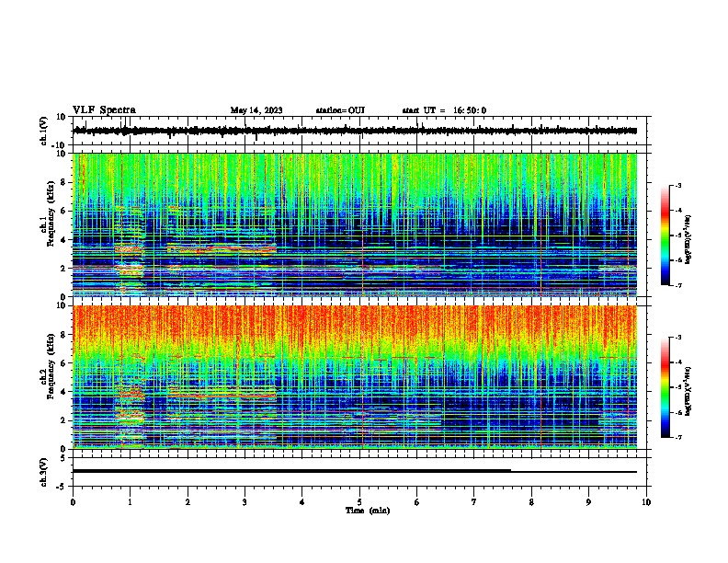Click the "8" kHz tick on ch.1 spectrogram

[x=63, y=182]
